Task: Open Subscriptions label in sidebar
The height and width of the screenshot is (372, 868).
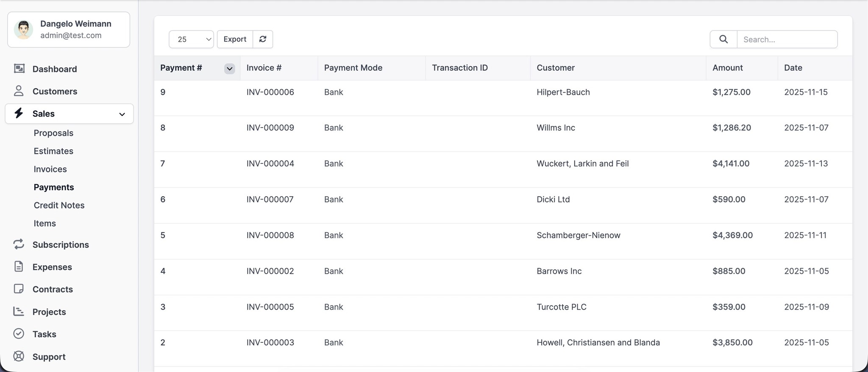Action: [x=61, y=244]
